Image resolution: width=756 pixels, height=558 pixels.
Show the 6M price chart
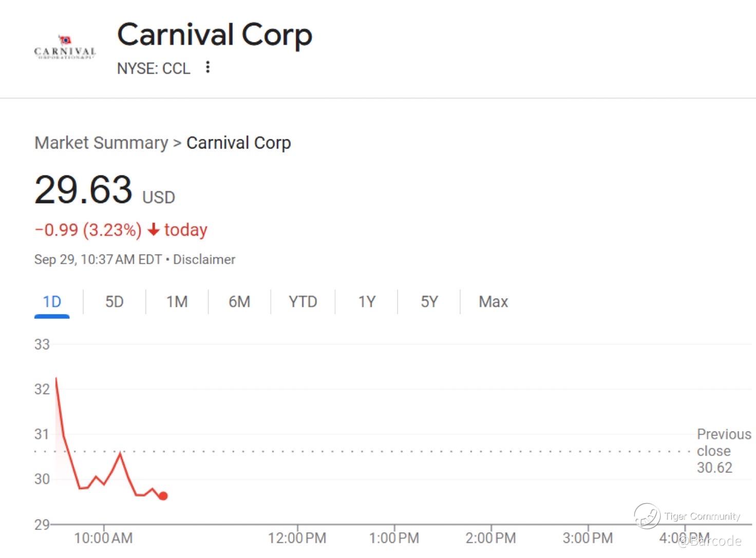tap(239, 302)
